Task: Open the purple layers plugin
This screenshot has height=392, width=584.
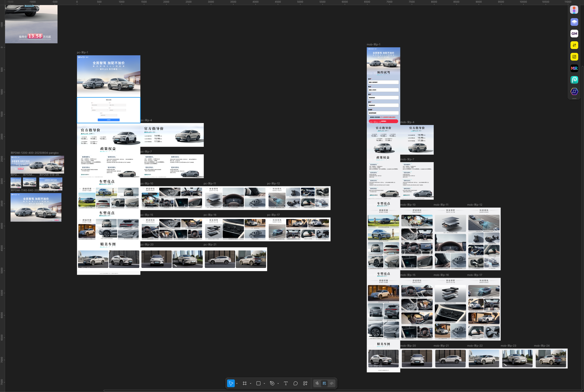Action: 574,22
